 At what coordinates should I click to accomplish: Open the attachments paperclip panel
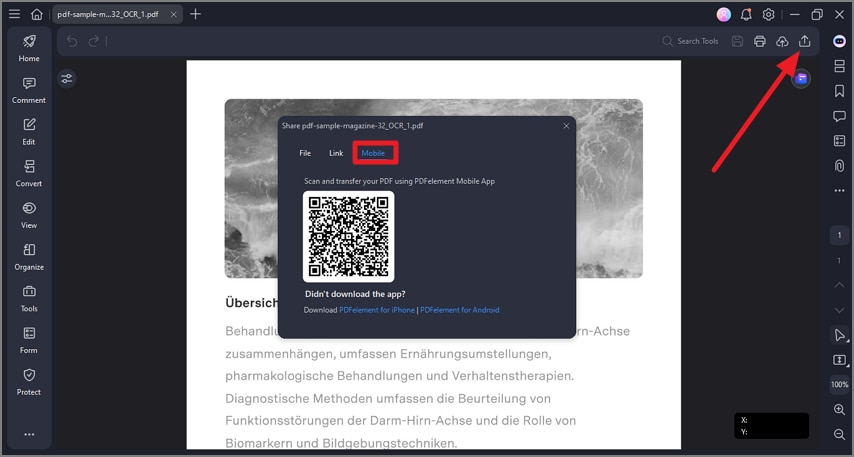coord(839,166)
